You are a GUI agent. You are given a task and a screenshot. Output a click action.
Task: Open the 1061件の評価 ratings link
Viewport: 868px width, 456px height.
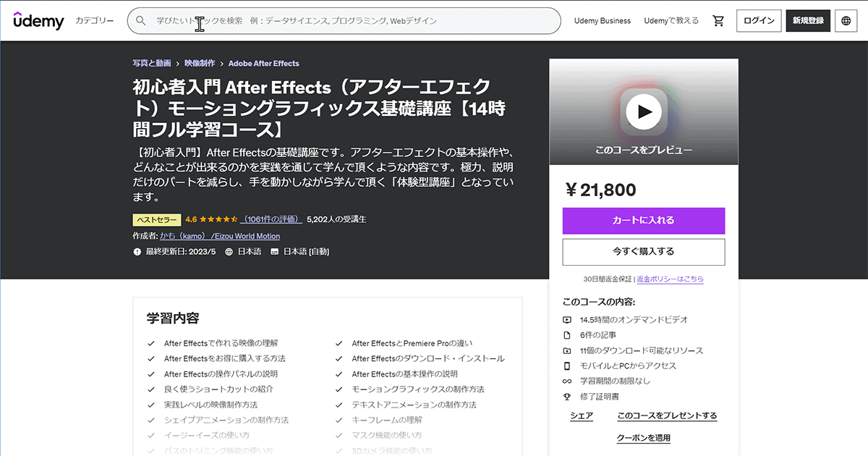coord(272,219)
